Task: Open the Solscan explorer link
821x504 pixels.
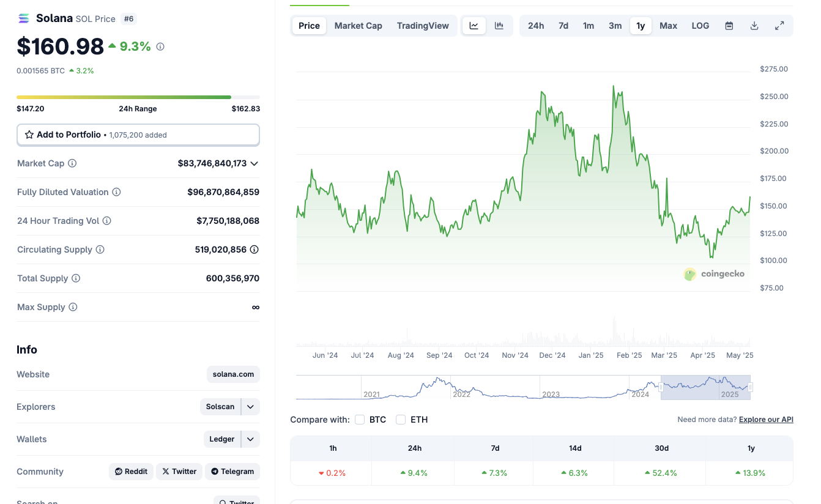Action: 220,407
